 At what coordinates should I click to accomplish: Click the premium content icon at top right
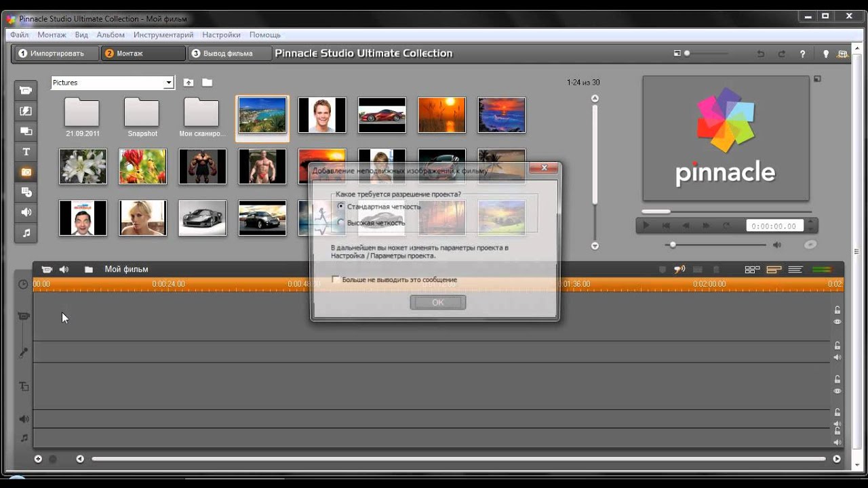pyautogui.click(x=843, y=54)
